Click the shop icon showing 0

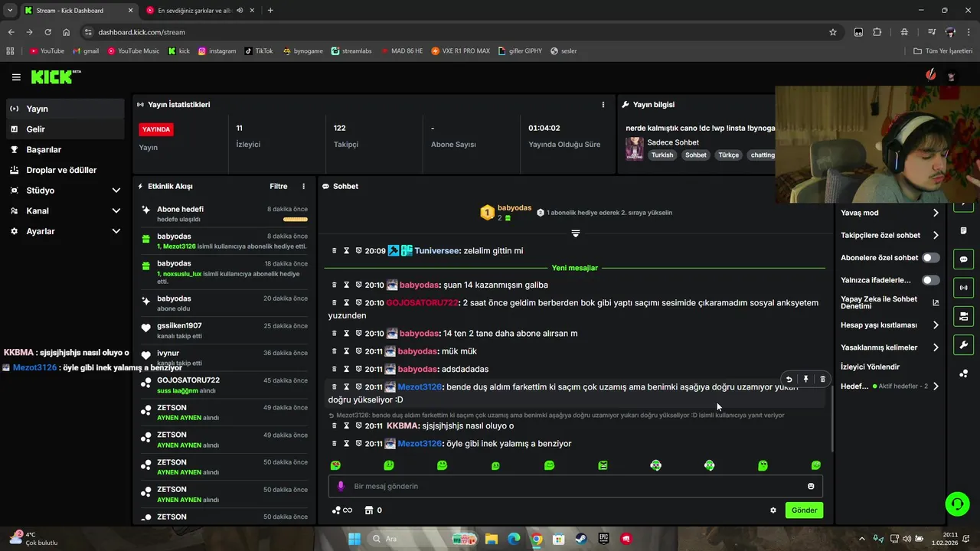pos(374,510)
